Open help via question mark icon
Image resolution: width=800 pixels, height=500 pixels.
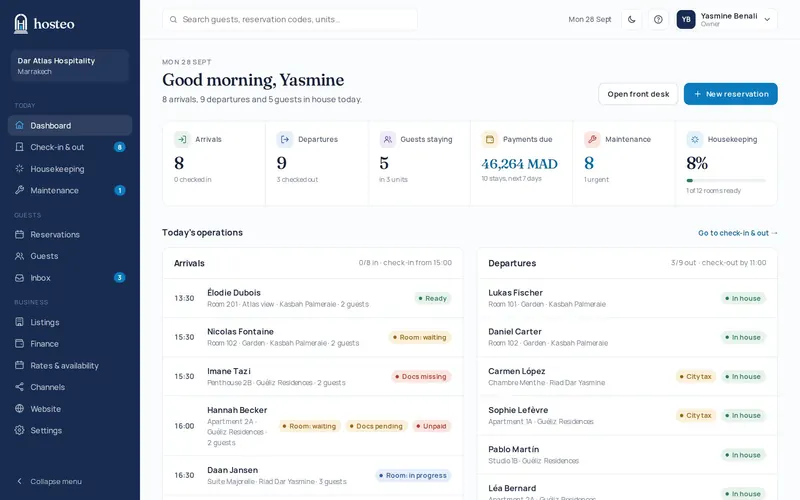tap(658, 19)
